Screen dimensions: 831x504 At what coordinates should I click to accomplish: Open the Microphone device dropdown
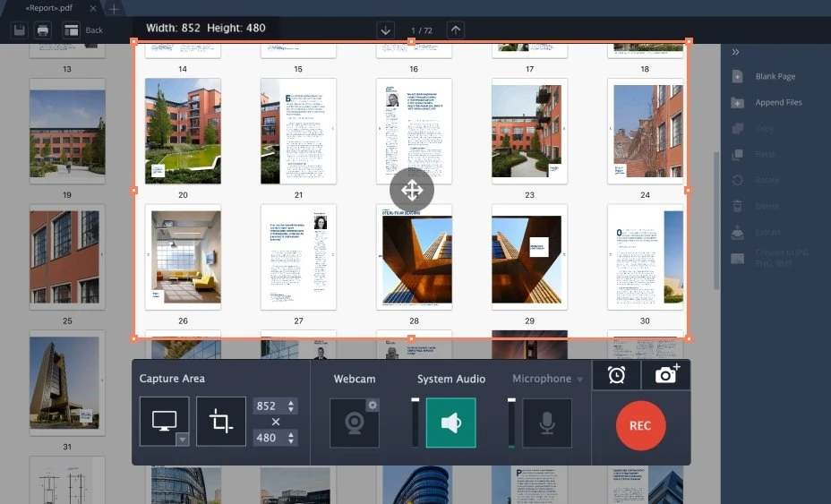579,380
